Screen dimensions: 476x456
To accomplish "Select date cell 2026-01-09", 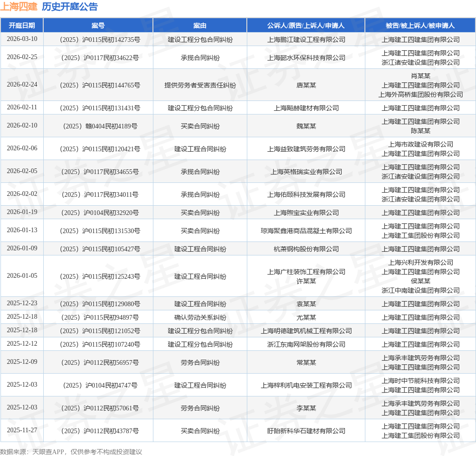I will tap(22, 248).
